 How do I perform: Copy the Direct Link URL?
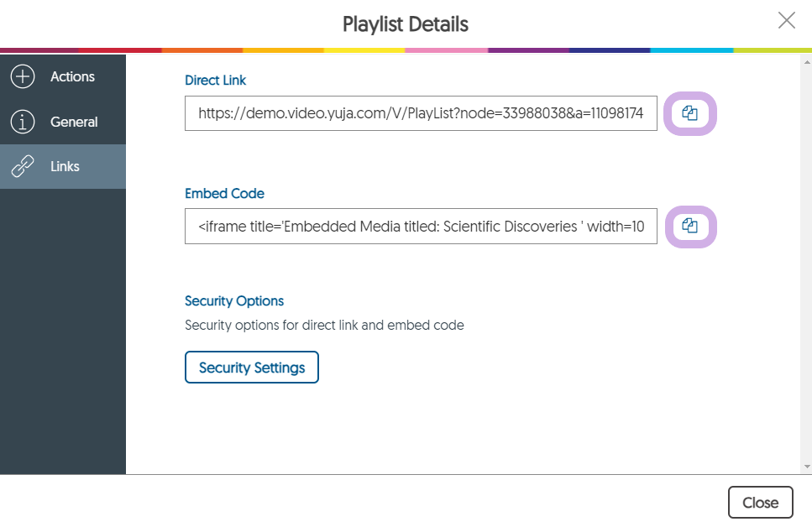tap(689, 113)
